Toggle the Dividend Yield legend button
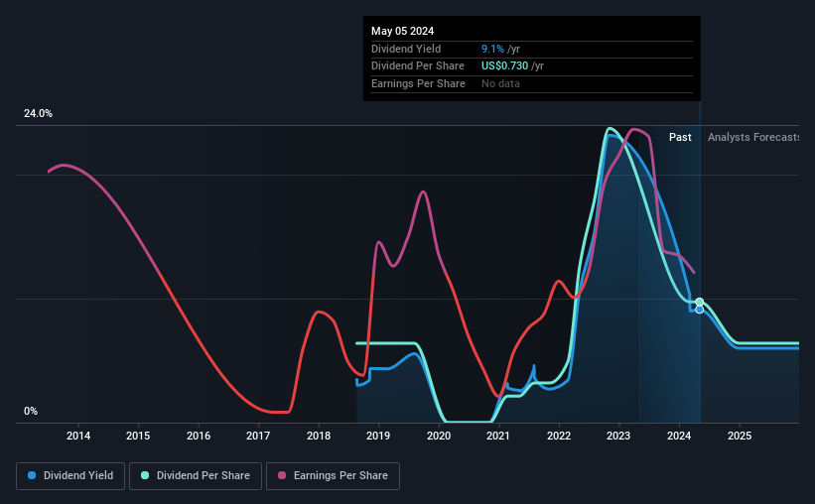This screenshot has height=504, width=815. click(x=70, y=476)
